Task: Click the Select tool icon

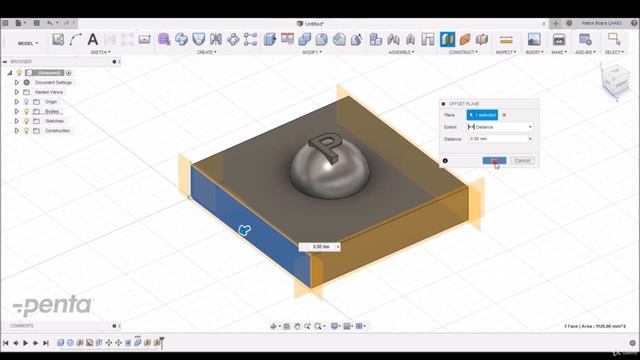Action: click(x=614, y=39)
